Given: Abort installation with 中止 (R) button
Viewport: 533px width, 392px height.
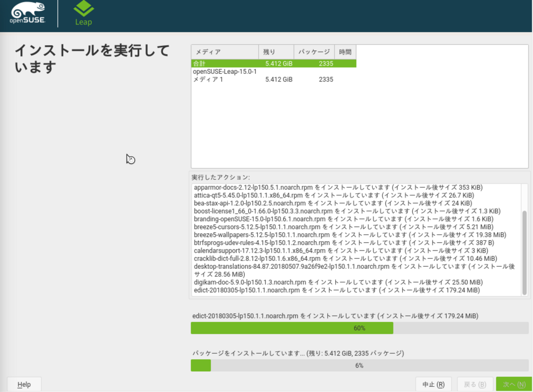Looking at the screenshot, I should [x=434, y=384].
